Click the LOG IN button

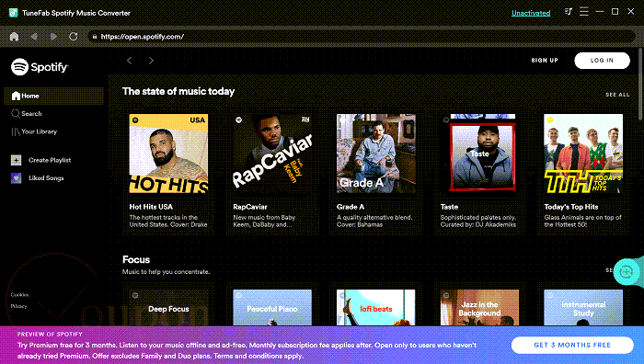(x=602, y=61)
